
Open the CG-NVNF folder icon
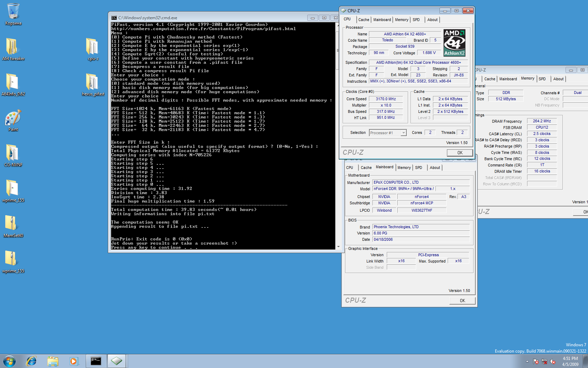[x=13, y=155]
